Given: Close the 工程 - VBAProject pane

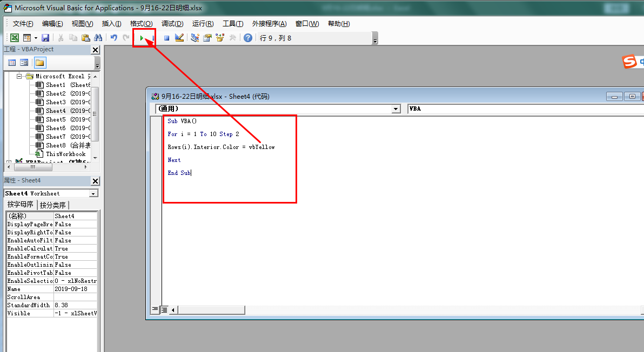Looking at the screenshot, I should [95, 50].
